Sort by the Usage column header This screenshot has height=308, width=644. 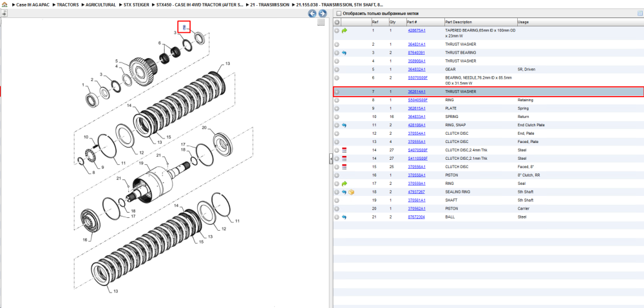[x=523, y=22]
